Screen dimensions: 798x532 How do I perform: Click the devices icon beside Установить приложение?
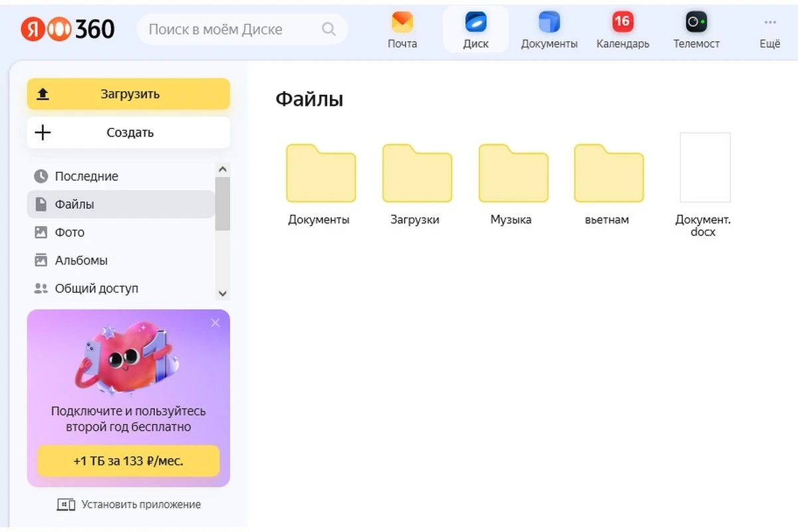pyautogui.click(x=66, y=505)
